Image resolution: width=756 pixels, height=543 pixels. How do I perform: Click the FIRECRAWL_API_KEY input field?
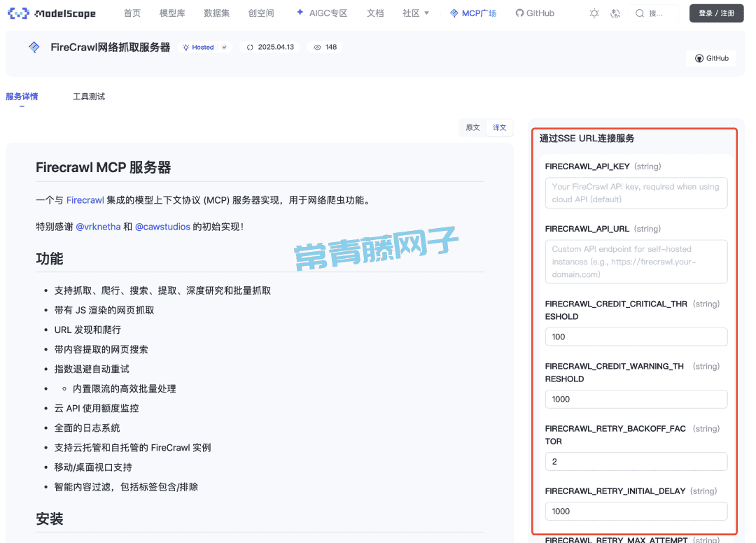click(x=636, y=192)
